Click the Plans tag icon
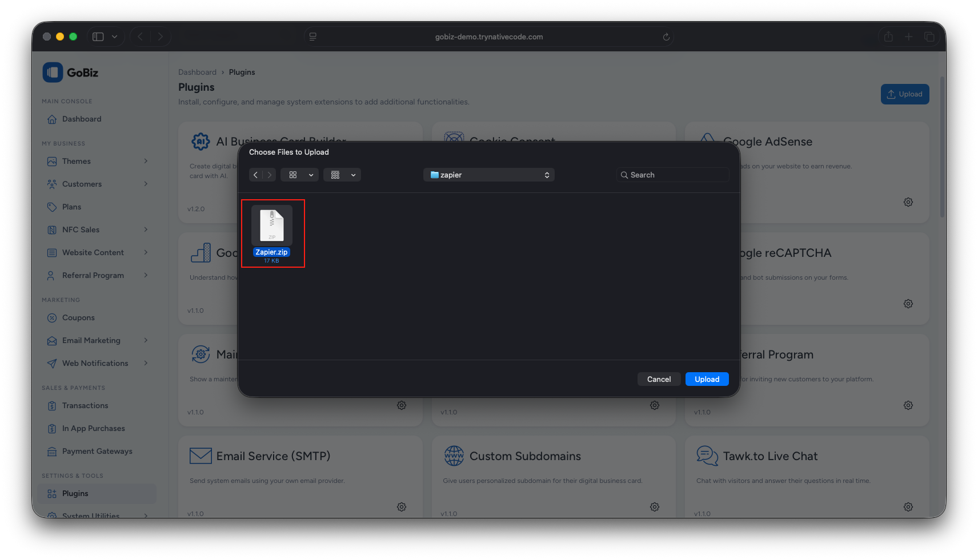This screenshot has height=560, width=978. click(52, 207)
